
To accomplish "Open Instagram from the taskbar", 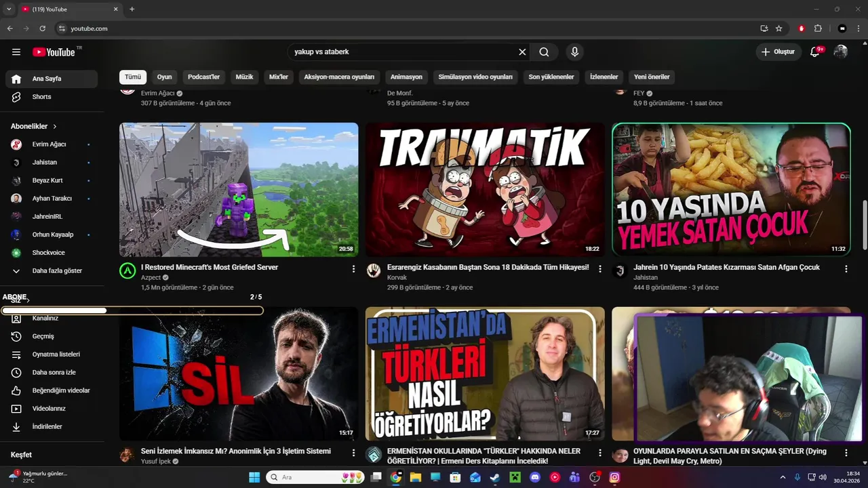I will (x=614, y=477).
